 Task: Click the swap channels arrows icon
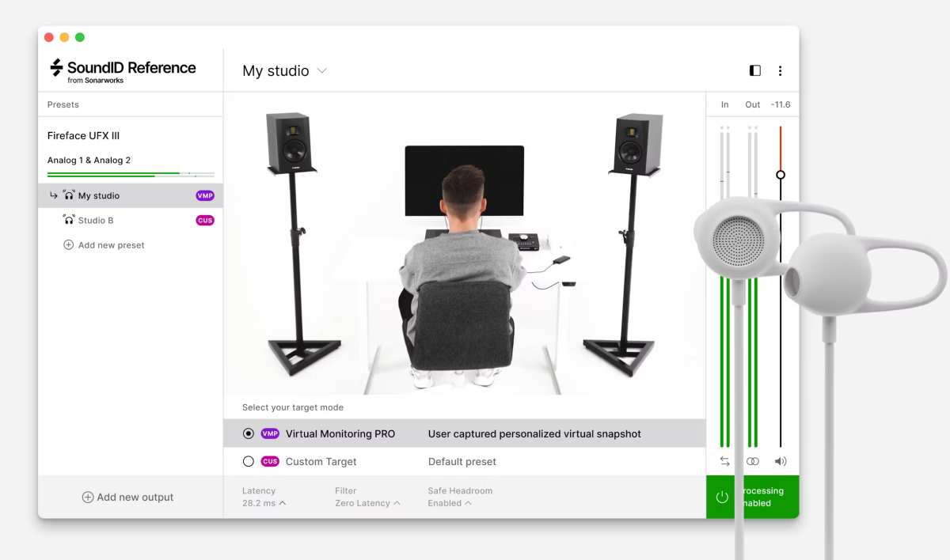pos(724,461)
